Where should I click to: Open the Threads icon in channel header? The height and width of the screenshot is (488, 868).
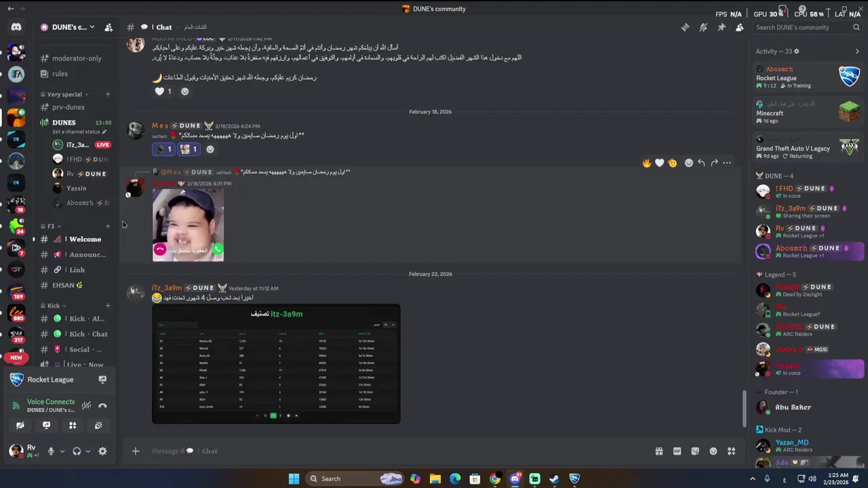(685, 27)
